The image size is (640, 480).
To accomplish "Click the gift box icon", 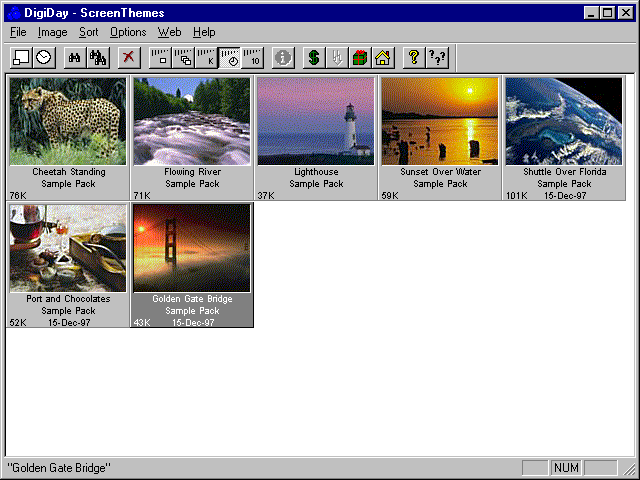I will pos(360,58).
